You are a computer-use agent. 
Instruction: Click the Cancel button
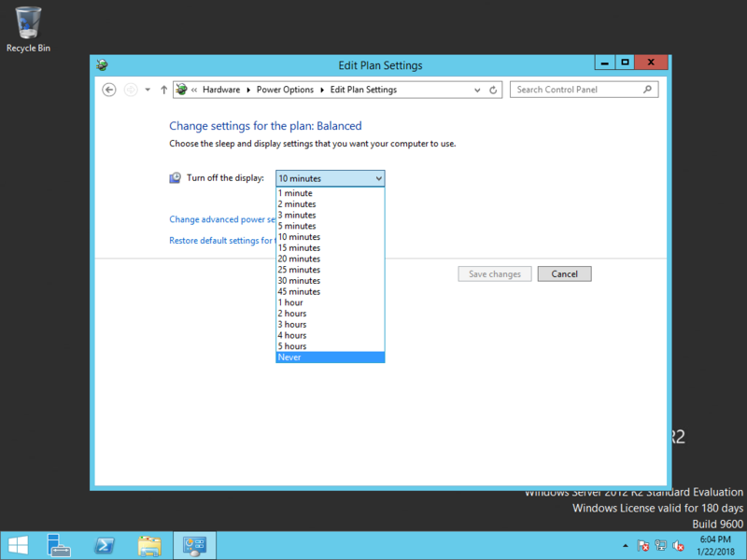pos(564,274)
